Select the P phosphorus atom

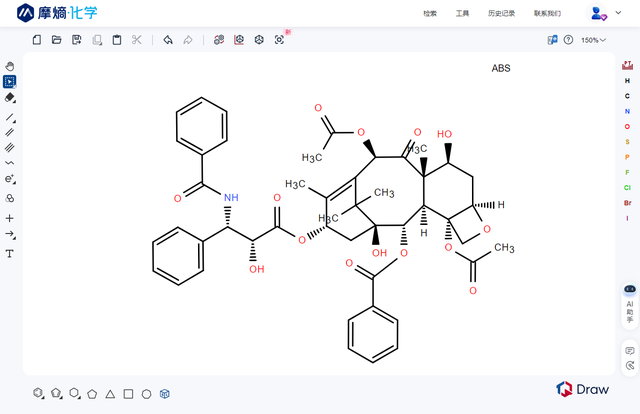627,157
